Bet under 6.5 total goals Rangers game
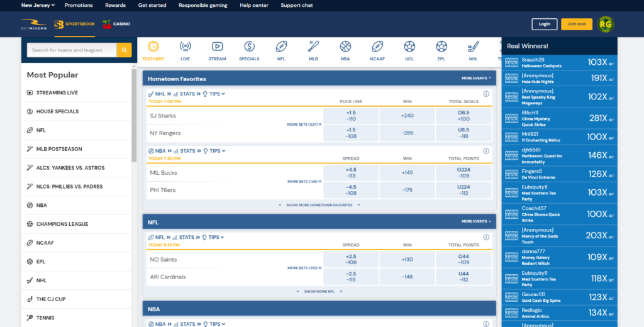The width and height of the screenshot is (644, 327). coord(464,133)
